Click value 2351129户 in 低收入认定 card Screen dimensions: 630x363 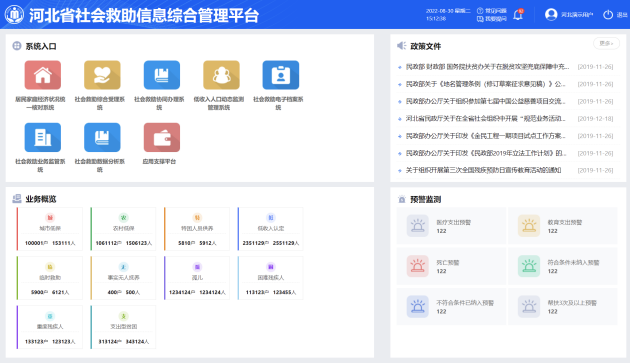point(256,243)
